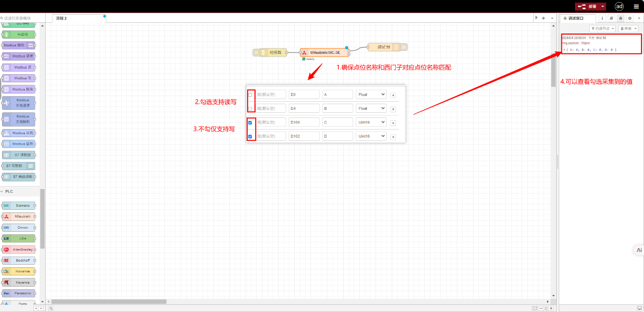The image size is (644, 312).
Task: Open the Float type dropdown for D4
Action: click(x=371, y=108)
